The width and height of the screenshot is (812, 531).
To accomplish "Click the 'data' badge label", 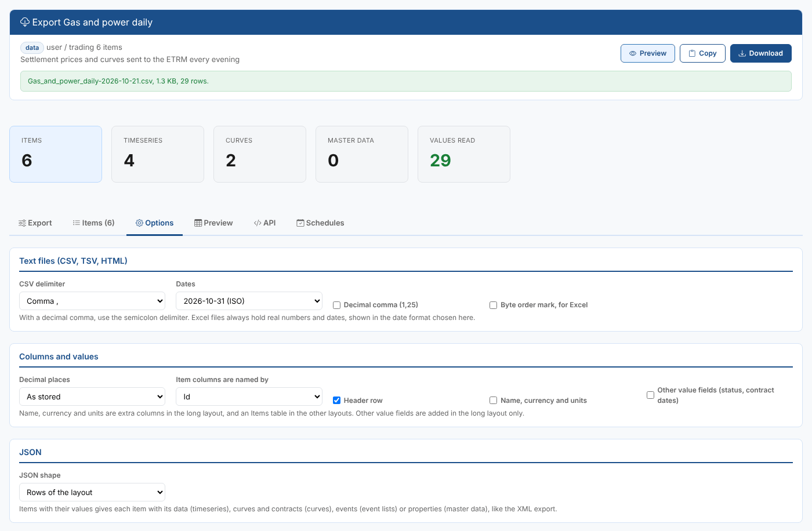I will 32,48.
